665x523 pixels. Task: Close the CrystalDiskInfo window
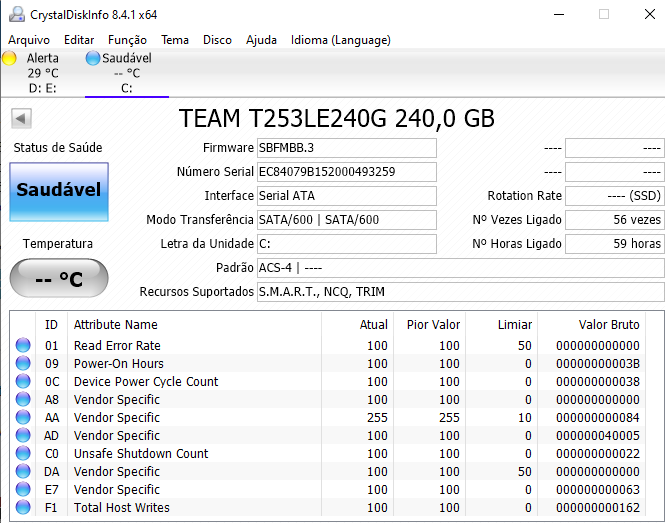650,14
